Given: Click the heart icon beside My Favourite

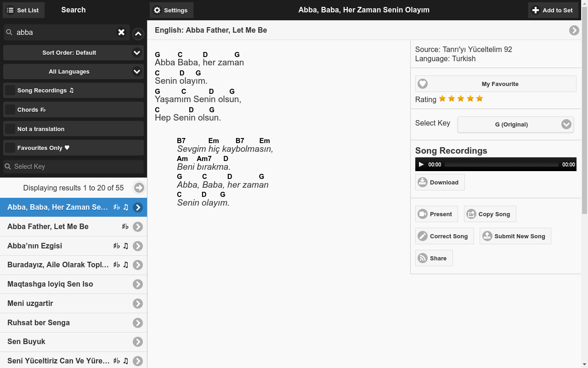Looking at the screenshot, I should coord(423,84).
